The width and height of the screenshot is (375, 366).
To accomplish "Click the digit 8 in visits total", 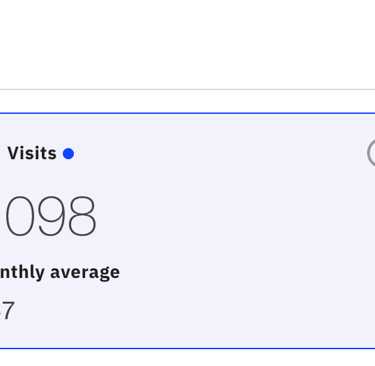I will click(82, 216).
